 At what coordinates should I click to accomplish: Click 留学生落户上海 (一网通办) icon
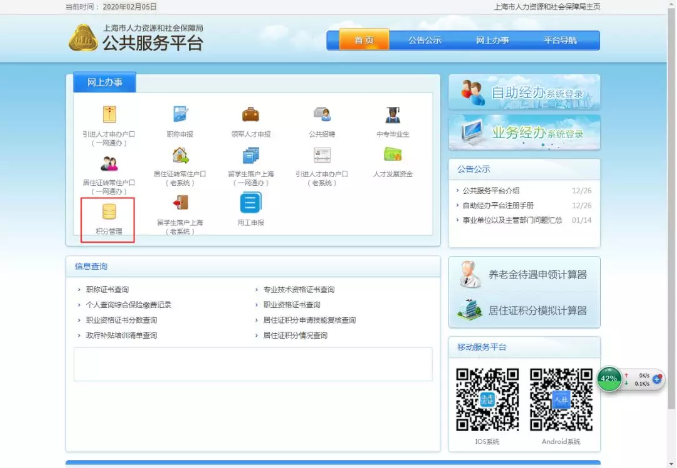250,156
